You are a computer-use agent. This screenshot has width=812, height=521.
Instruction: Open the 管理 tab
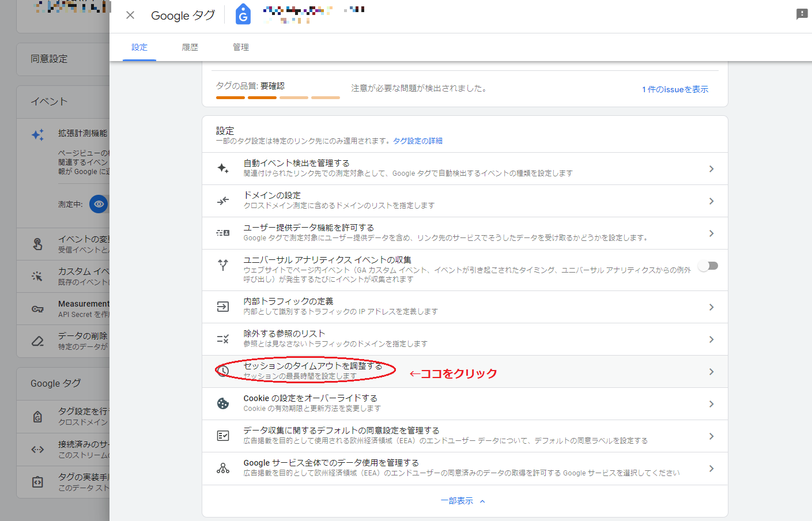click(240, 47)
